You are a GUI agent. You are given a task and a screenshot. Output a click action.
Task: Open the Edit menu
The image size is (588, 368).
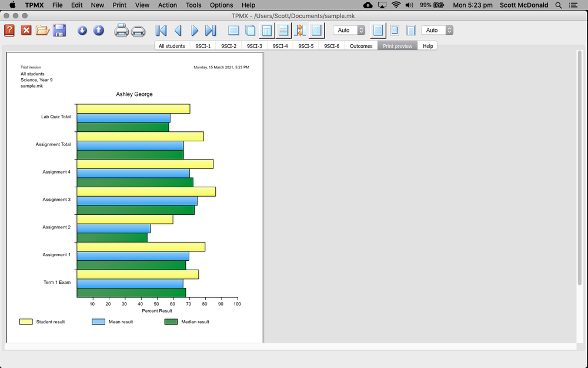pos(77,5)
